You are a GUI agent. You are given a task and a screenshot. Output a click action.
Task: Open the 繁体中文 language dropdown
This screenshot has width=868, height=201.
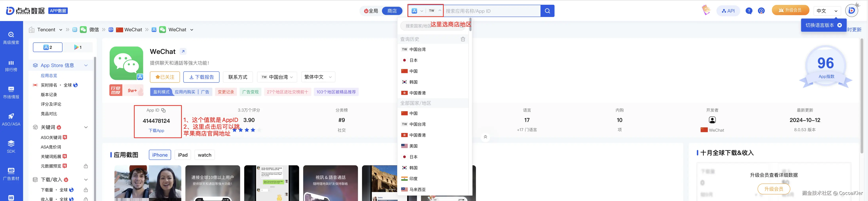point(318,77)
